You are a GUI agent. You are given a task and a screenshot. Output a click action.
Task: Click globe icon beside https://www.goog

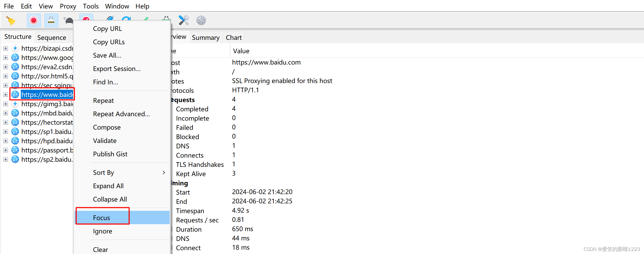(15, 57)
